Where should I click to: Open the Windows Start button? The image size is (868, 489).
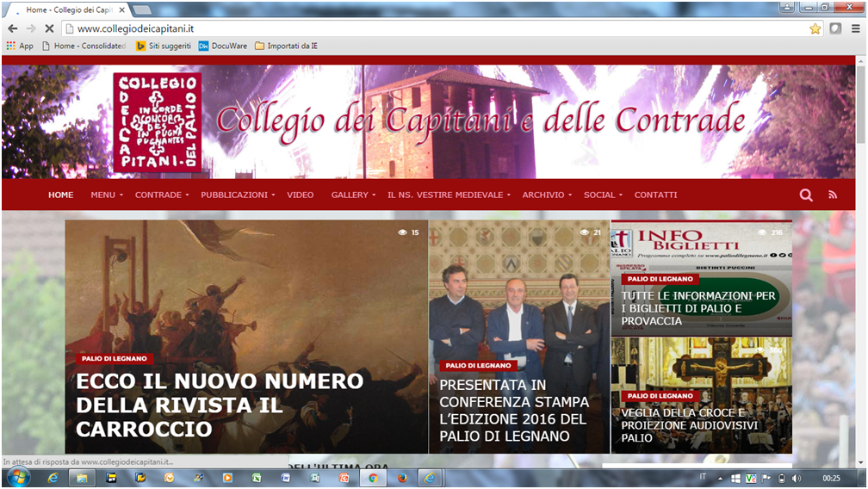click(18, 478)
